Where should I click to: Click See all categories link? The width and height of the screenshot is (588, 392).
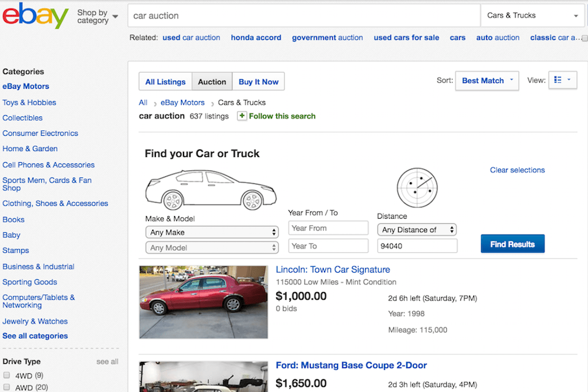point(35,336)
